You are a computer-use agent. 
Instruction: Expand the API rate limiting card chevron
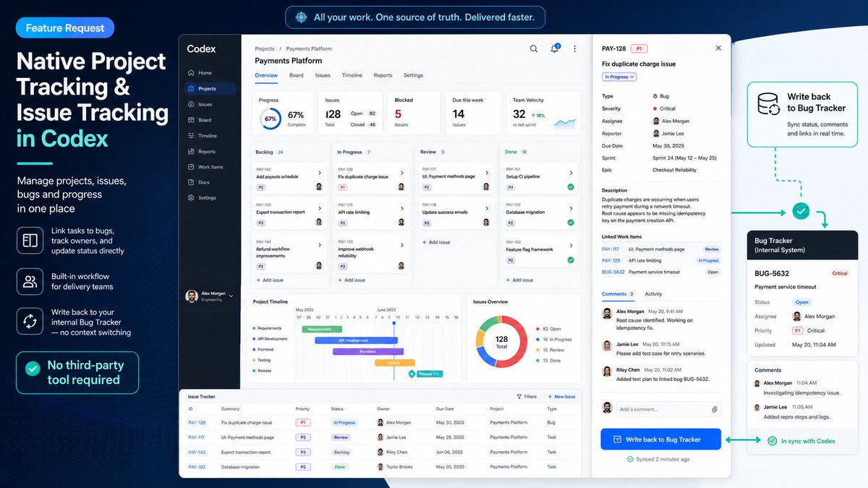pos(402,209)
